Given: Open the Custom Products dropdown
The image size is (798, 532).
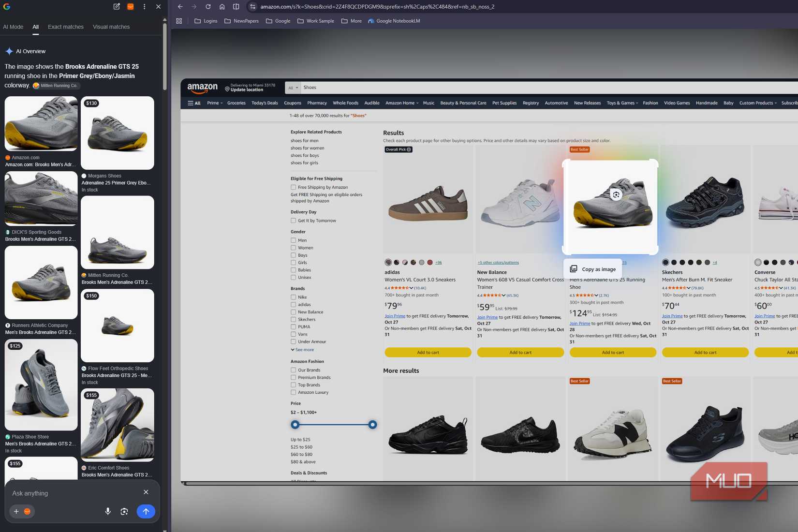Looking at the screenshot, I should click(758, 103).
